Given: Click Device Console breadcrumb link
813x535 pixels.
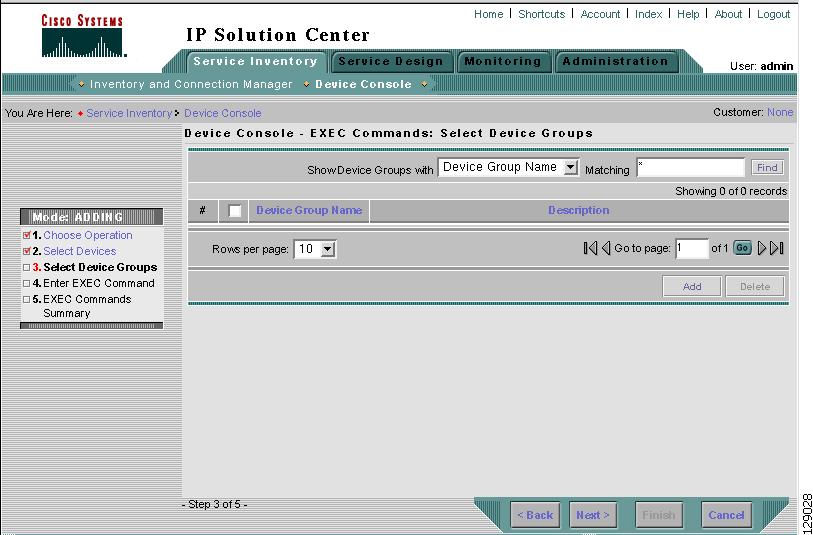Looking at the screenshot, I should (x=222, y=113).
